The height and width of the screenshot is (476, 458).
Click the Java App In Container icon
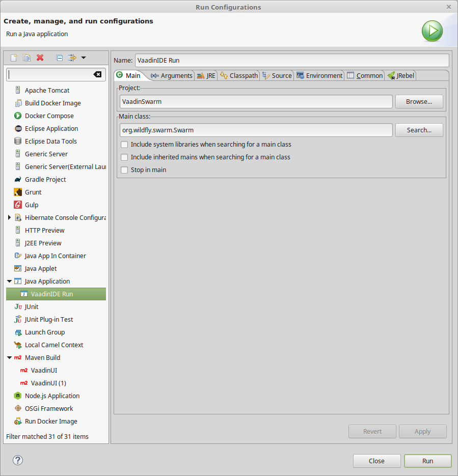click(x=18, y=256)
